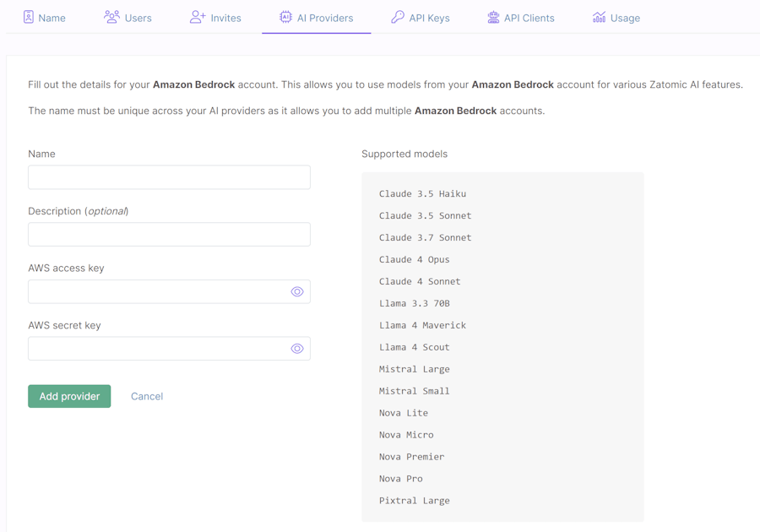Select 'Claude 4 Opus' model entry

coord(415,260)
